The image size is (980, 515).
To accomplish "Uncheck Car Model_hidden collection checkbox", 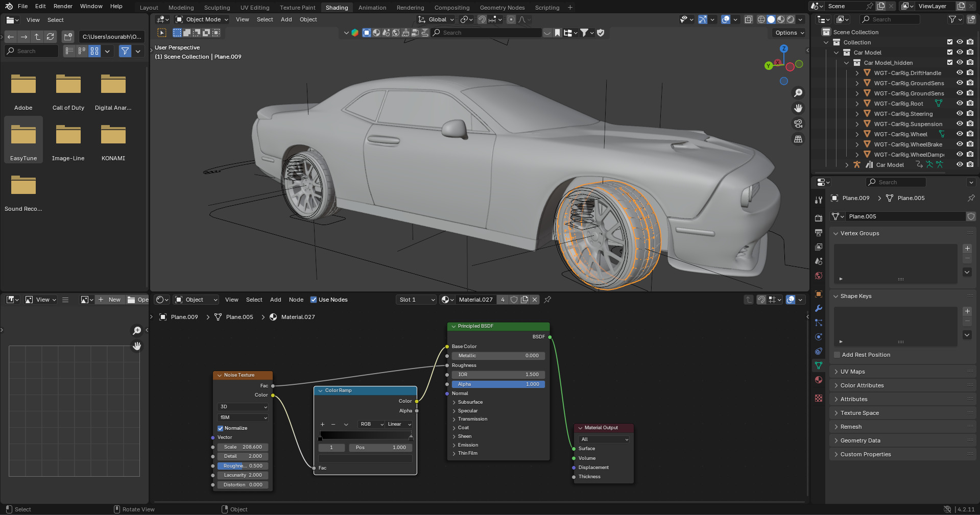I will (x=950, y=63).
